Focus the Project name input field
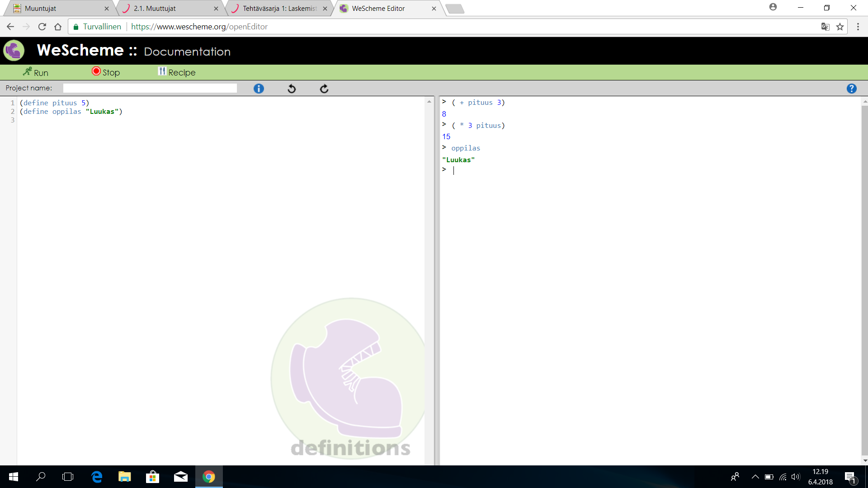The width and height of the screenshot is (868, 488). click(x=150, y=88)
